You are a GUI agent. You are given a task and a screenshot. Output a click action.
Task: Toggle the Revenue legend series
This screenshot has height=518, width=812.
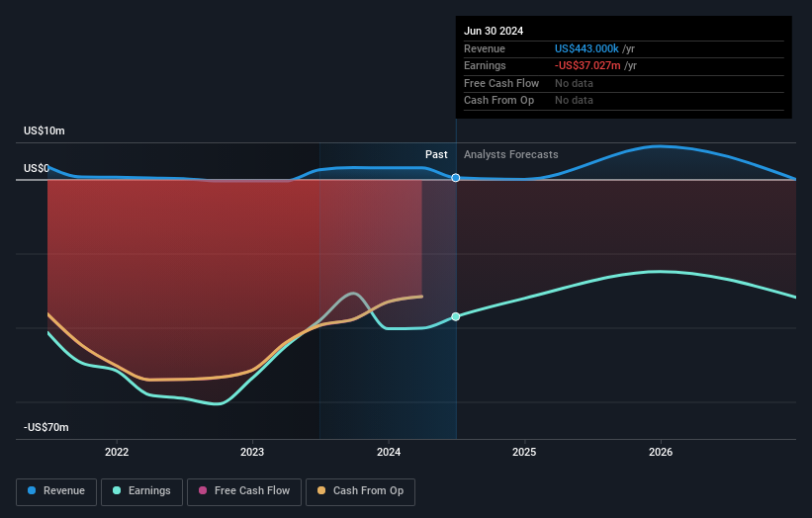point(56,491)
